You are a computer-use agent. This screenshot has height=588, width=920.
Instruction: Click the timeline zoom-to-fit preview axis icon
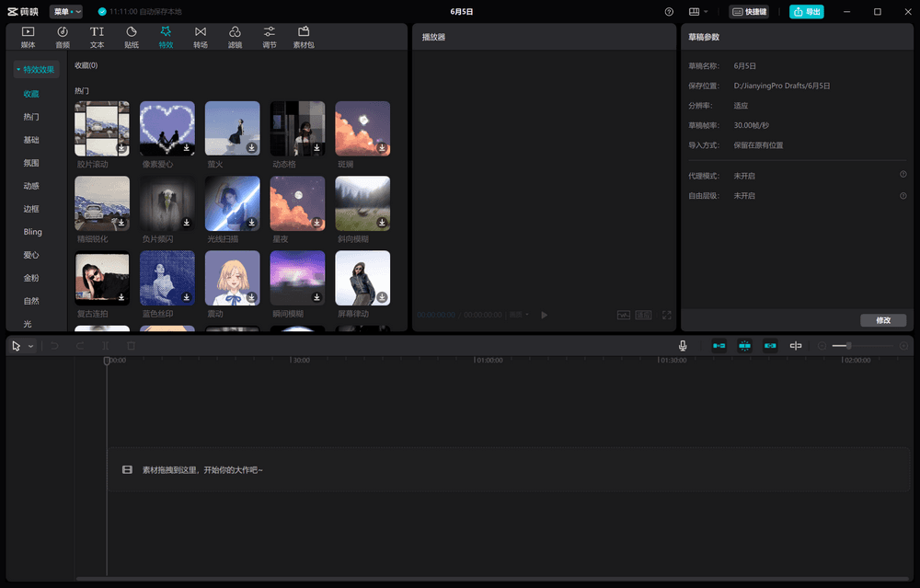(x=796, y=346)
